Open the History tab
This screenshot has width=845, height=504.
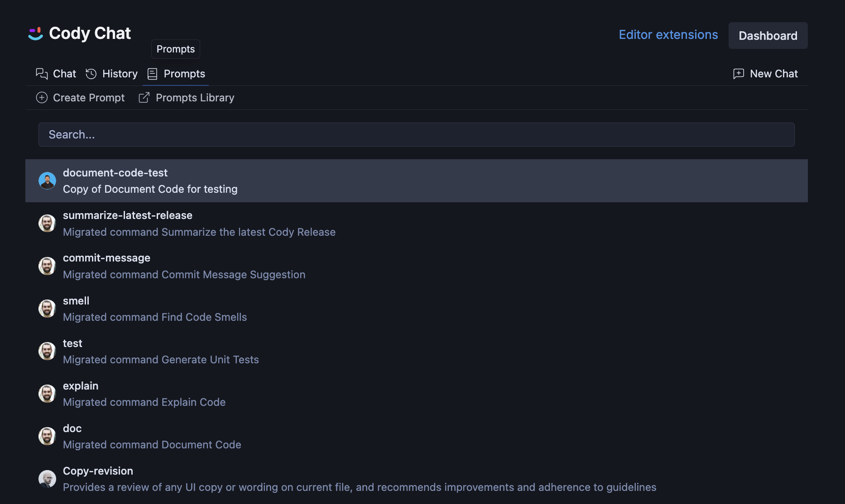click(x=111, y=74)
